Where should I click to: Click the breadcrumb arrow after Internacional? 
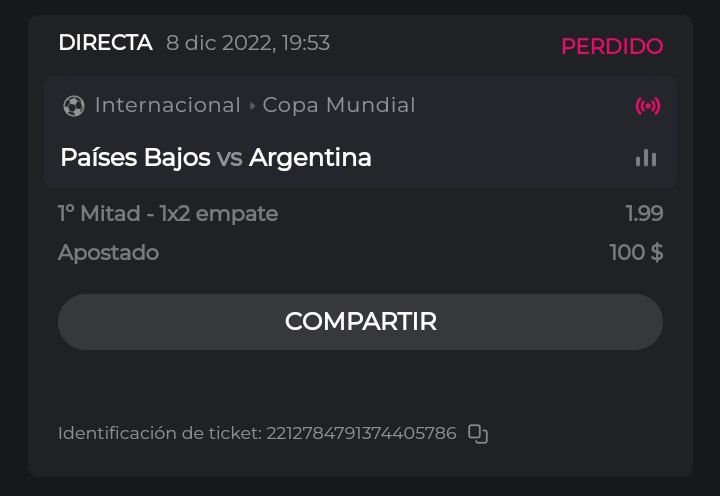pyautogui.click(x=252, y=105)
